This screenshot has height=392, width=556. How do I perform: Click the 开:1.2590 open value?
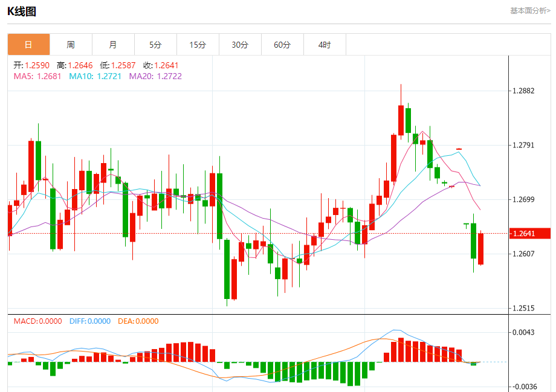point(31,66)
